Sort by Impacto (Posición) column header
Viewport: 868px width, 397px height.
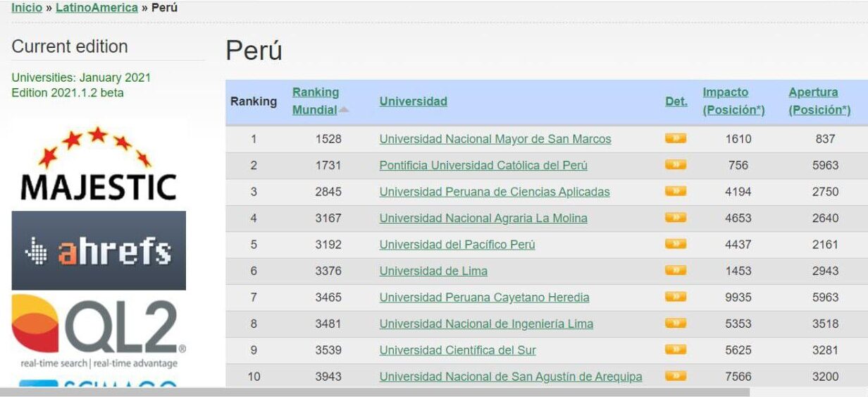(733, 101)
